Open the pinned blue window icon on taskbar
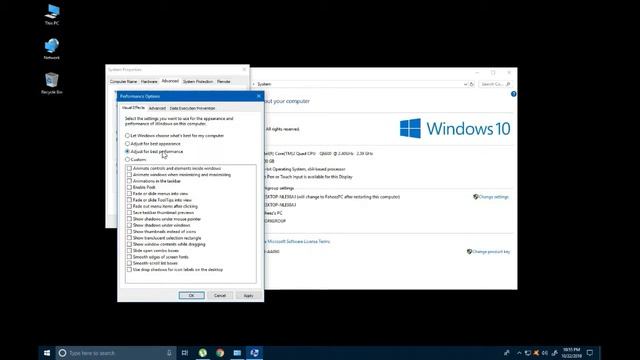 (x=237, y=353)
